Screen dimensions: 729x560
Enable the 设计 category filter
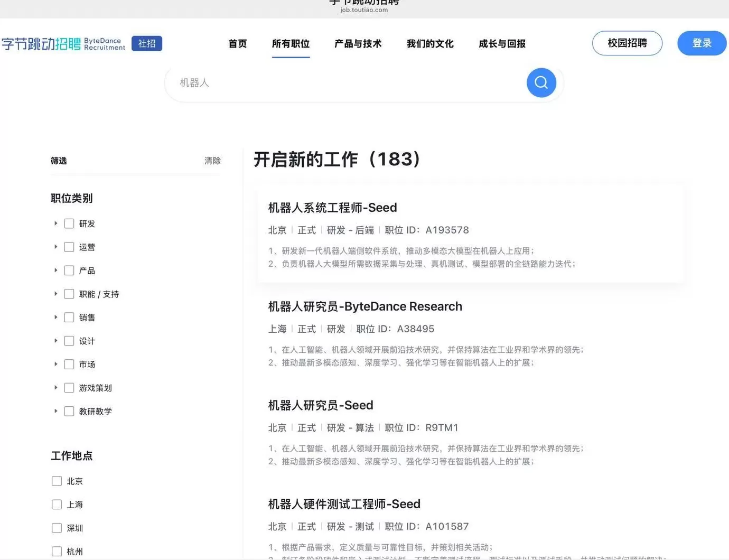(x=69, y=341)
